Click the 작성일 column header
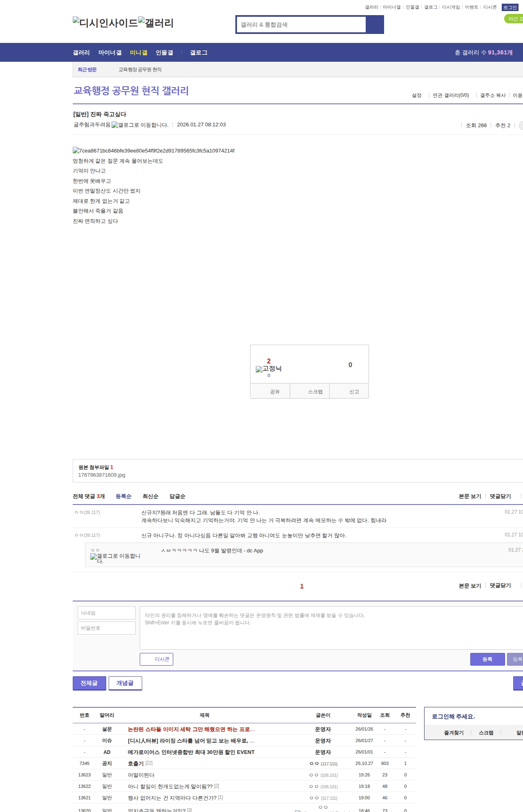This screenshot has height=812, width=523. 364,715
